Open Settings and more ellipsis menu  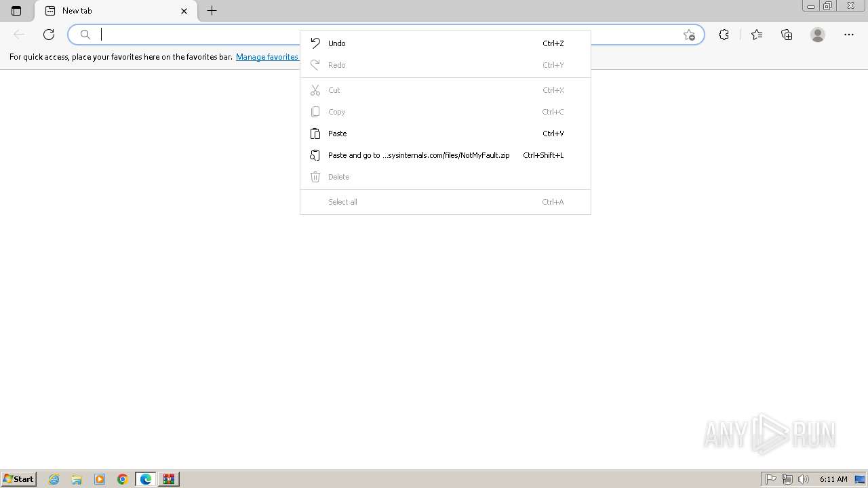tap(849, 35)
